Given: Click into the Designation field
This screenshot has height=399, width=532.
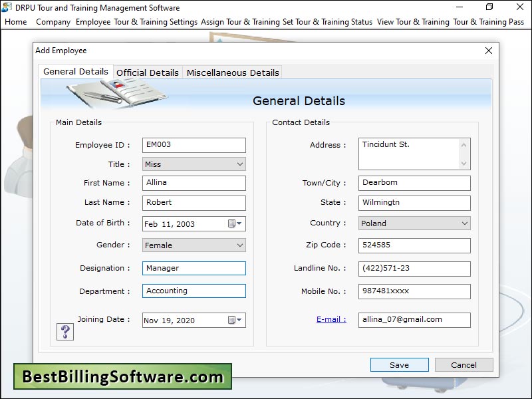Looking at the screenshot, I should [194, 268].
